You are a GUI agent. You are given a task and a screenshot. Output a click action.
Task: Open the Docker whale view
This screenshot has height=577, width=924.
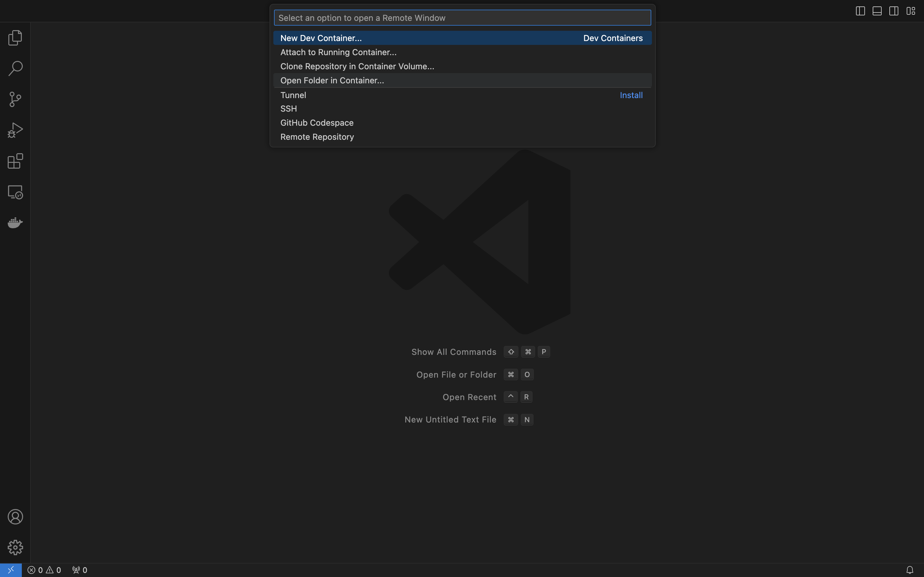(x=15, y=222)
